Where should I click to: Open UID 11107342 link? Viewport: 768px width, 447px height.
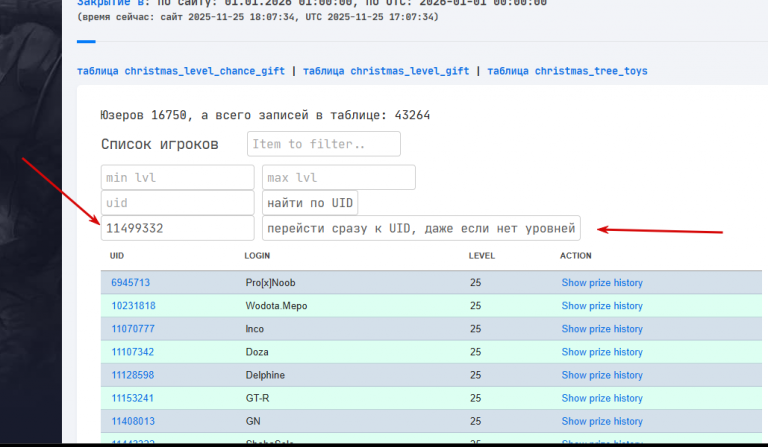[132, 352]
